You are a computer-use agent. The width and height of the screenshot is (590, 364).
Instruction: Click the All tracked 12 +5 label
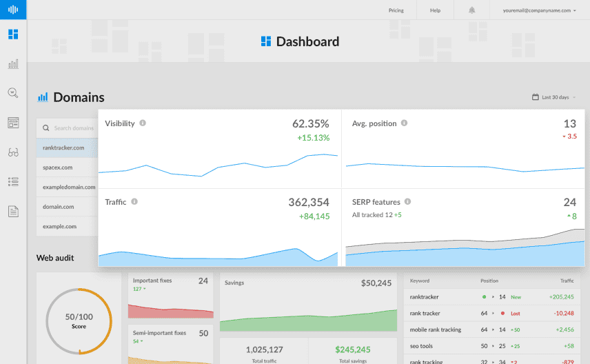376,215
